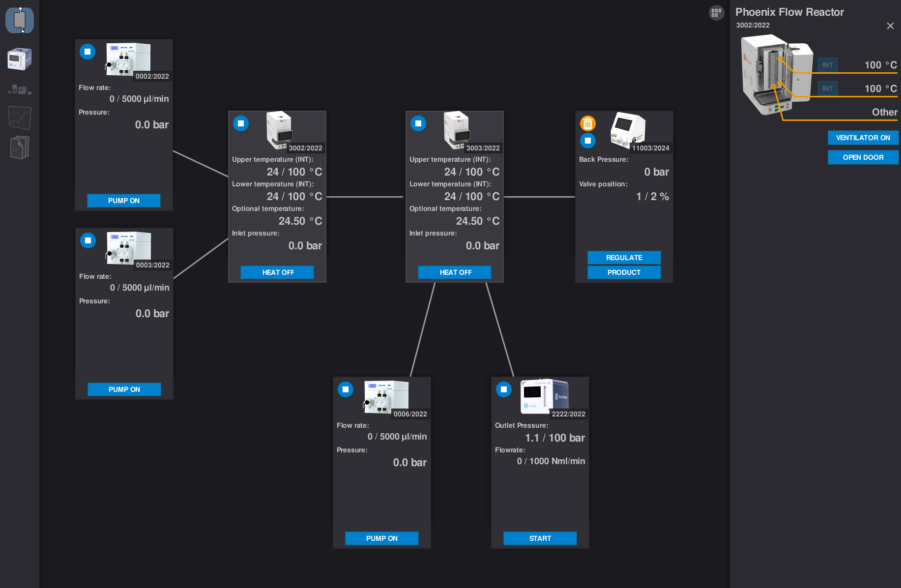Viewport: 901px width, 588px height.
Task: Open the device group icon in sidebar
Action: (20, 89)
